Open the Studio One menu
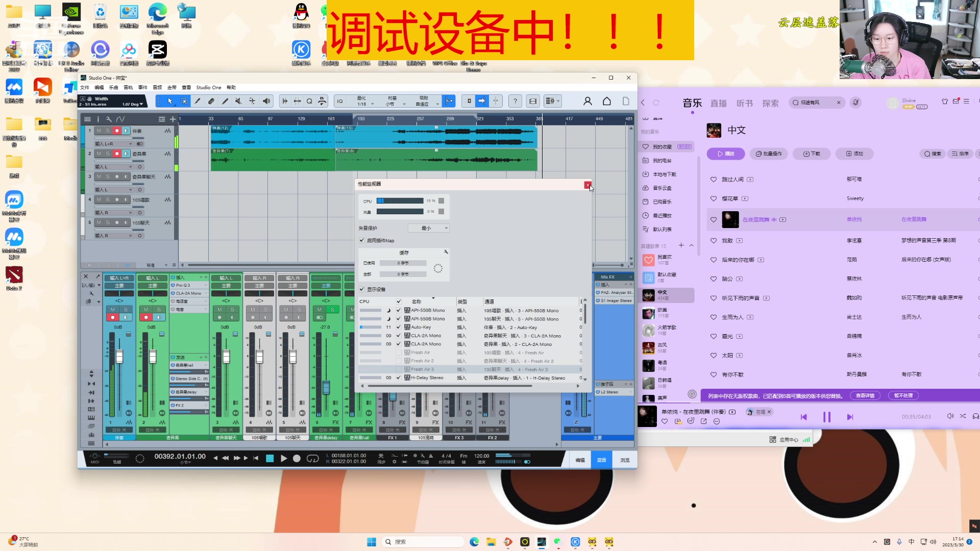This screenshot has width=980, height=551. [209, 88]
